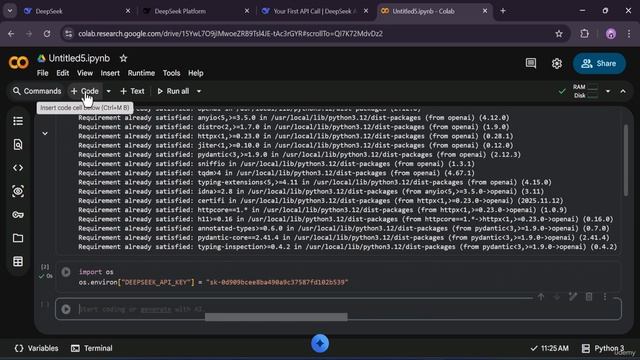Image resolution: width=640 pixels, height=360 pixels.
Task: Open the tab search dropdown
Action: click(10, 11)
